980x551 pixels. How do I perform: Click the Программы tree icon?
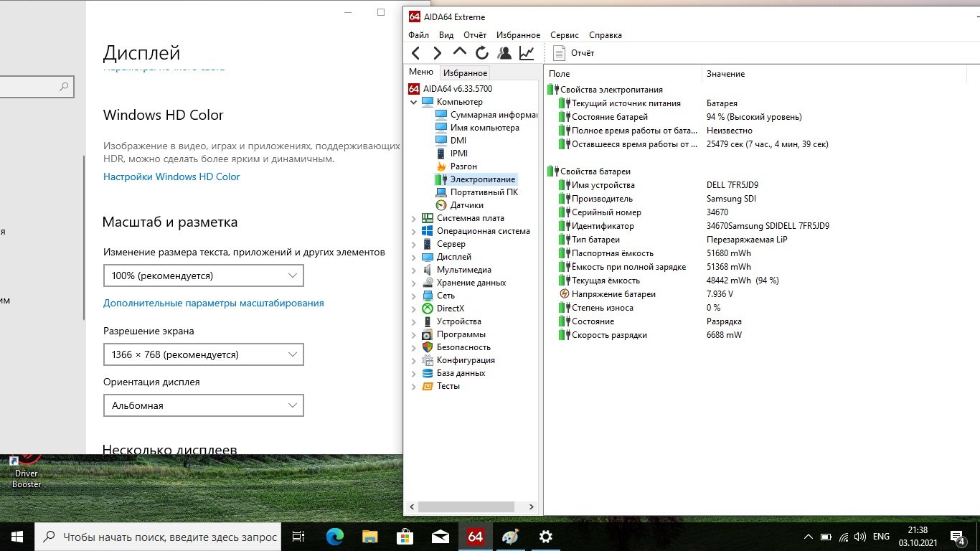(428, 334)
